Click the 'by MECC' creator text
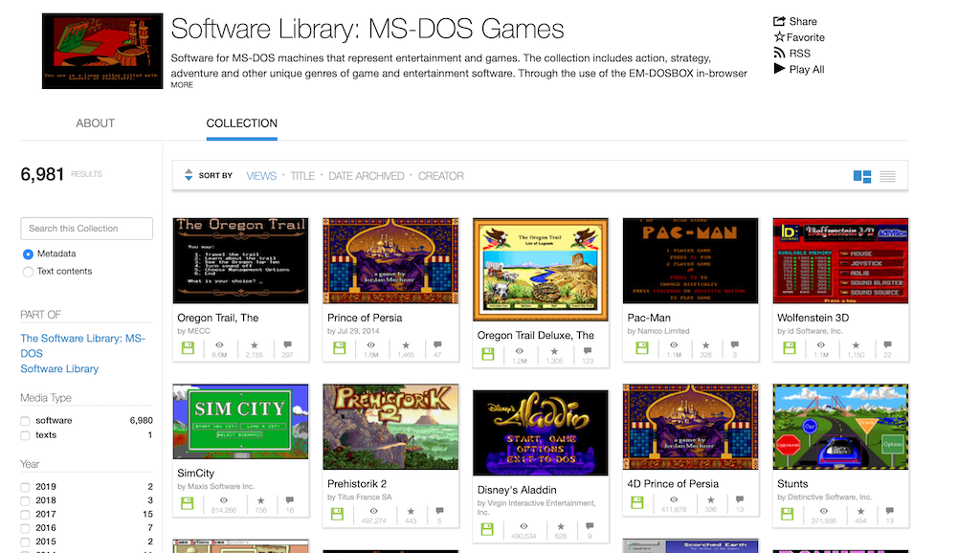This screenshot has height=553, width=980. (193, 331)
